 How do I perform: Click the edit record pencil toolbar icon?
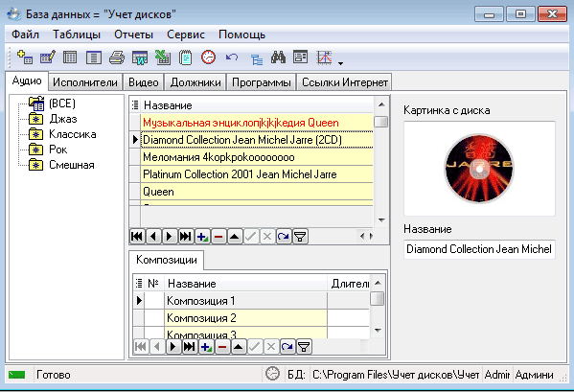click(x=48, y=58)
